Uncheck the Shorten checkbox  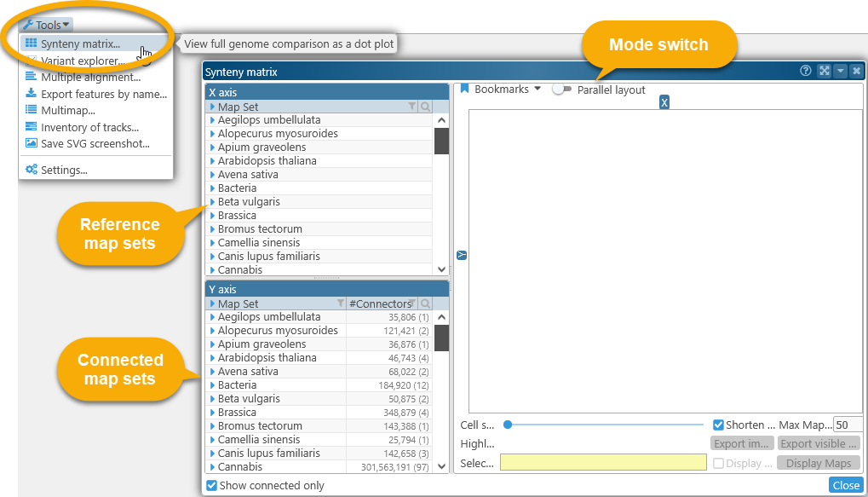click(718, 425)
